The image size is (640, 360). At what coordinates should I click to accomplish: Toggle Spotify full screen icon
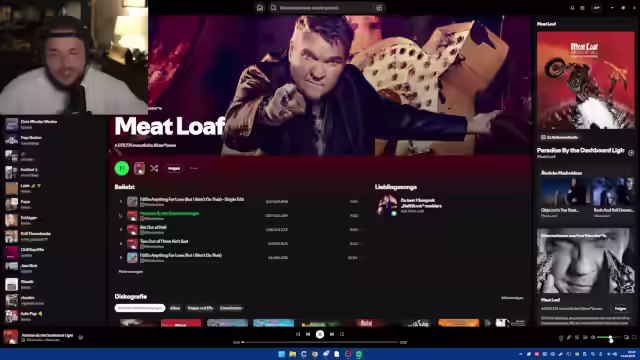coord(634,337)
